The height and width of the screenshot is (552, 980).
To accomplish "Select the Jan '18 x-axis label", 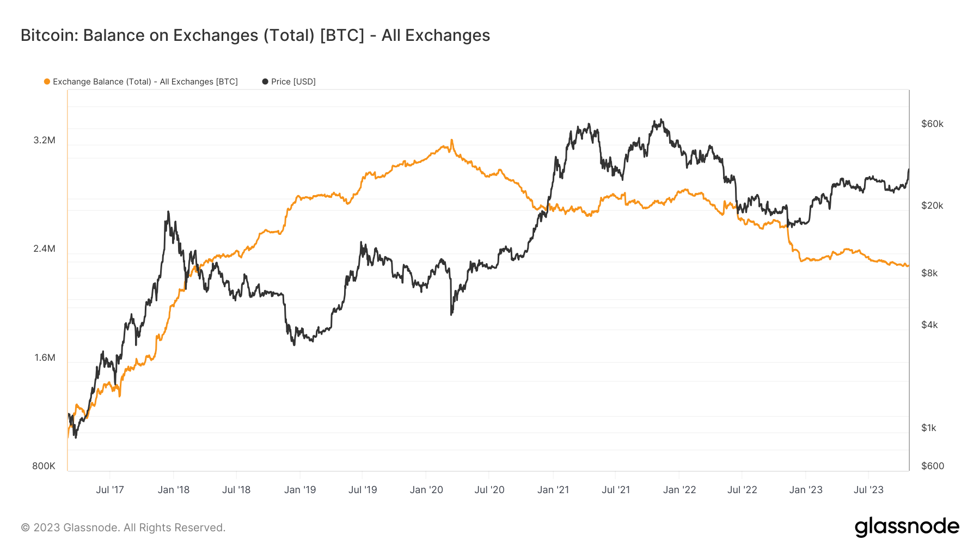I will pos(174,489).
